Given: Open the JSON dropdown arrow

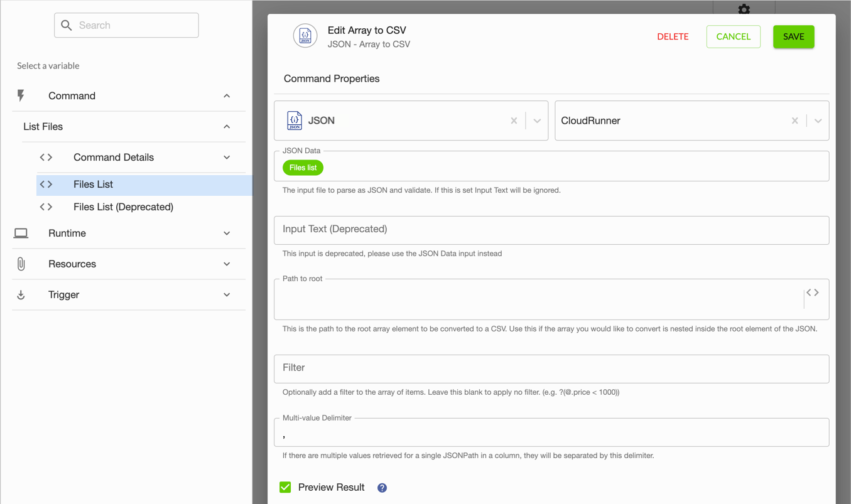Looking at the screenshot, I should (x=537, y=121).
